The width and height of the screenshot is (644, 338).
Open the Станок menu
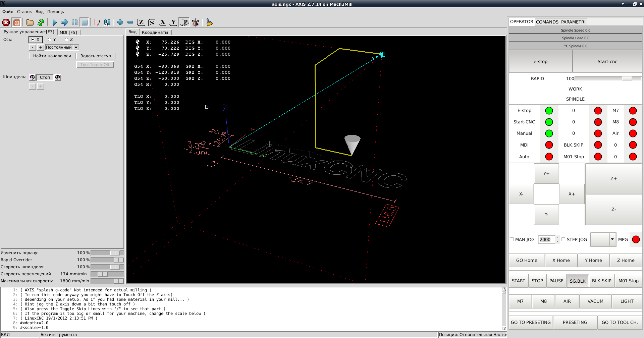pyautogui.click(x=24, y=12)
